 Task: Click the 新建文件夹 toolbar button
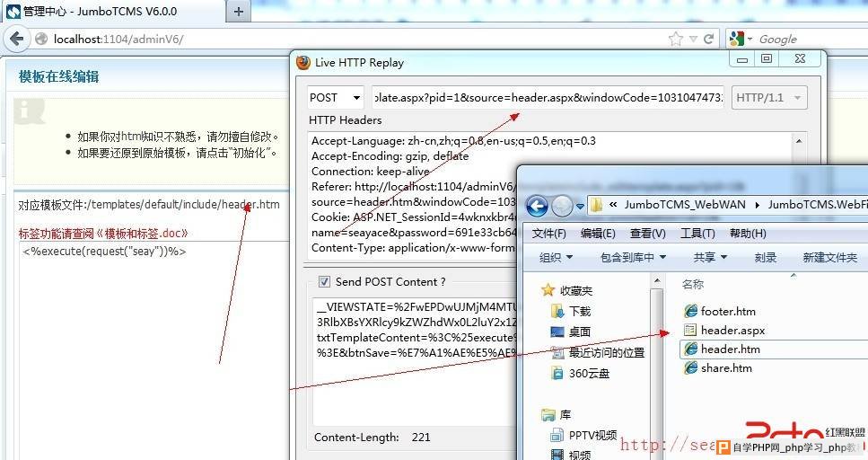pyautogui.click(x=829, y=257)
